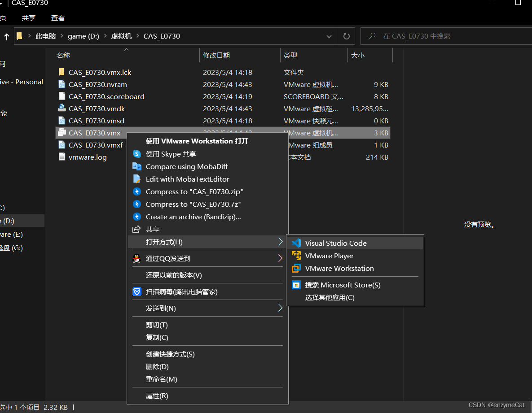
Task: Click the Microsoft Store icon
Action: (296, 285)
